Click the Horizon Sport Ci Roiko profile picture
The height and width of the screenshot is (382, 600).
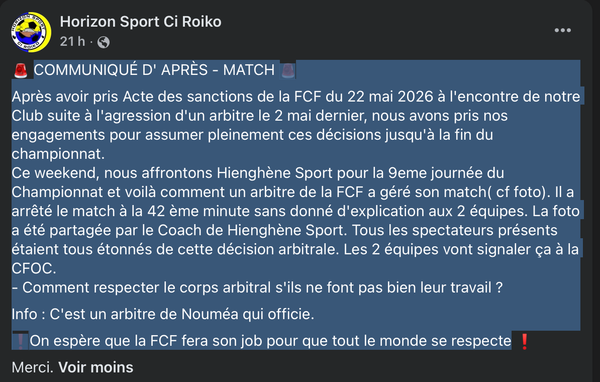31,32
